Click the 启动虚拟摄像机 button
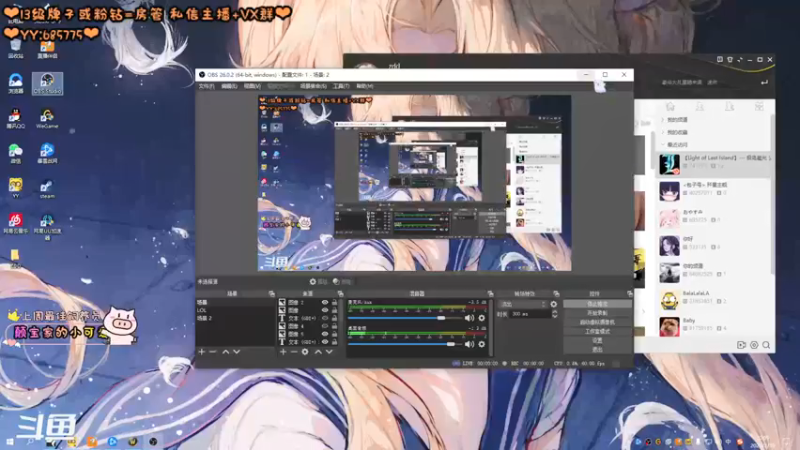 [597, 322]
